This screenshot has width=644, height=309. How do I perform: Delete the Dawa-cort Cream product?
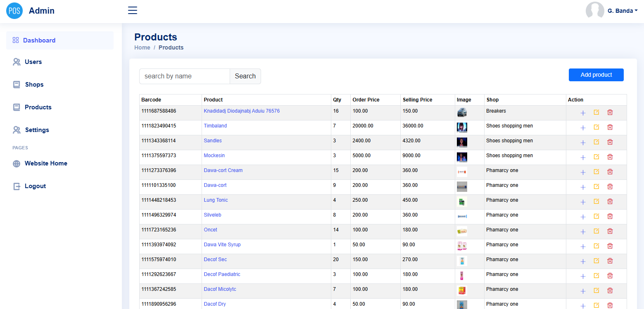(x=610, y=172)
